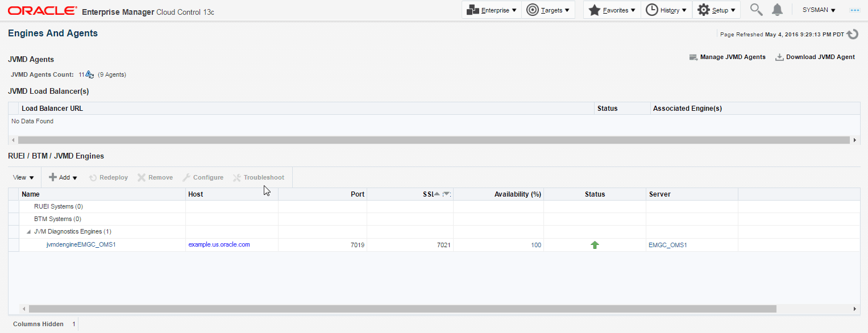Open the accessibility dots icon next to SYSMAN
The image size is (868, 333).
[x=854, y=10]
